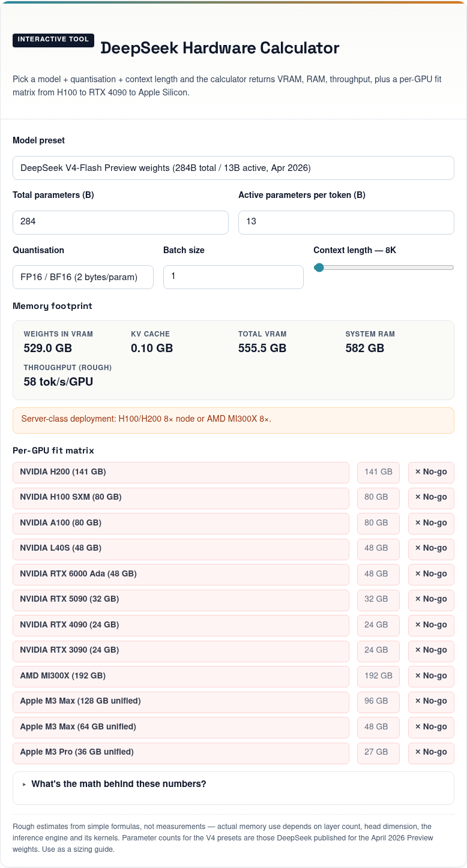Open the Model preset dropdown
The image size is (467, 868).
click(233, 168)
